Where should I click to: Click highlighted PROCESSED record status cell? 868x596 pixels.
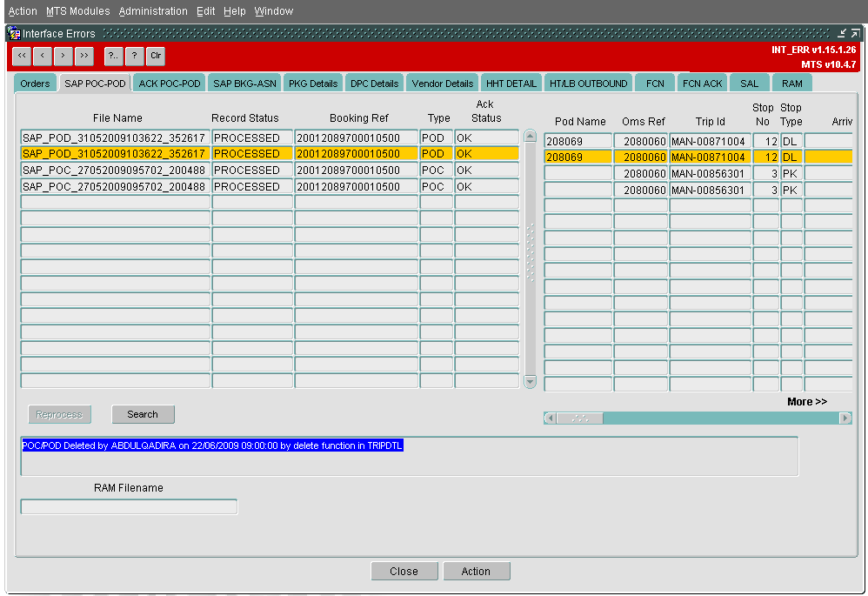(x=252, y=153)
